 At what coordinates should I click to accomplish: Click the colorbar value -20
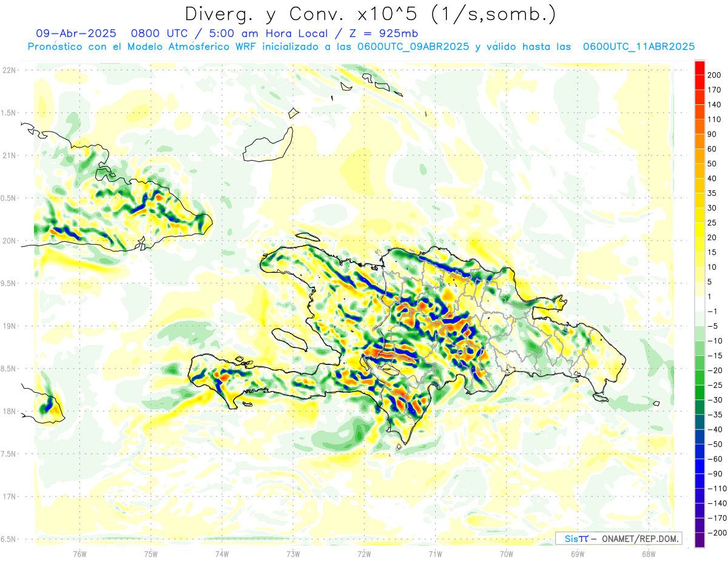pos(715,370)
